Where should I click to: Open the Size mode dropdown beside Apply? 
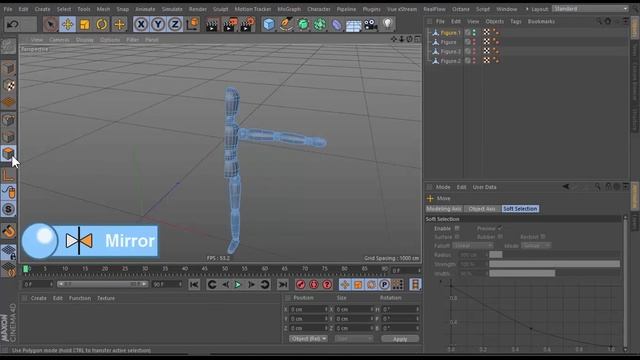coord(354,339)
